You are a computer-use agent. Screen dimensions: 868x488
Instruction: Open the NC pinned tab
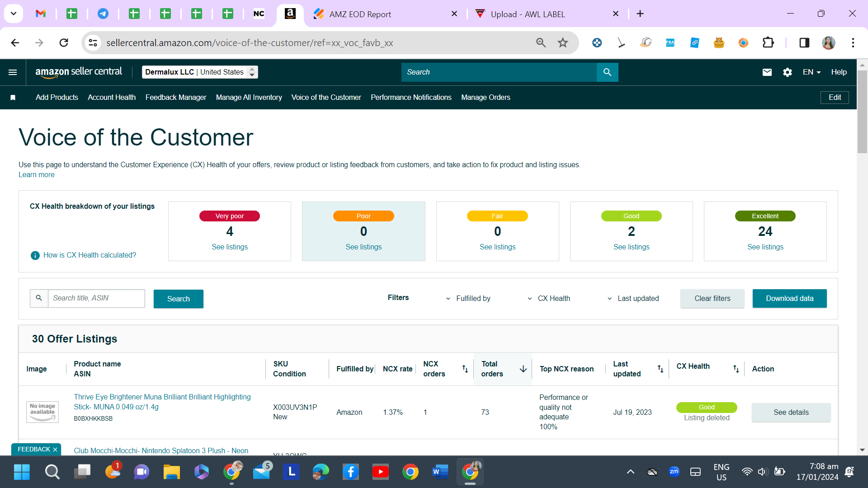[x=259, y=14]
